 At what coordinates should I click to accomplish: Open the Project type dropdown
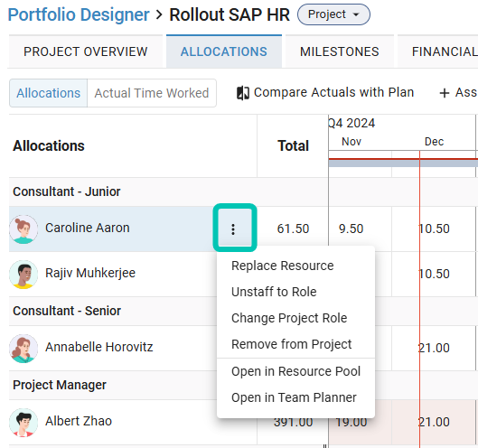coord(333,14)
